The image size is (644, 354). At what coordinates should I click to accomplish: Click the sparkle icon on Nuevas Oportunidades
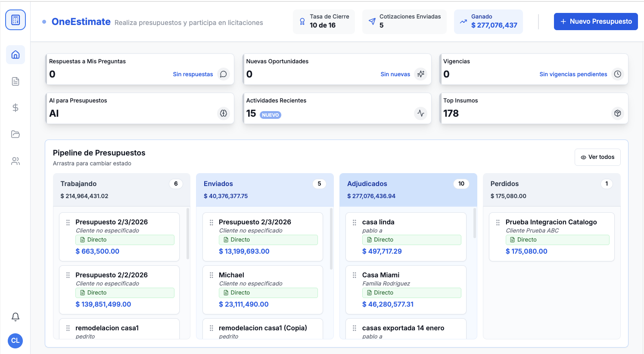420,74
